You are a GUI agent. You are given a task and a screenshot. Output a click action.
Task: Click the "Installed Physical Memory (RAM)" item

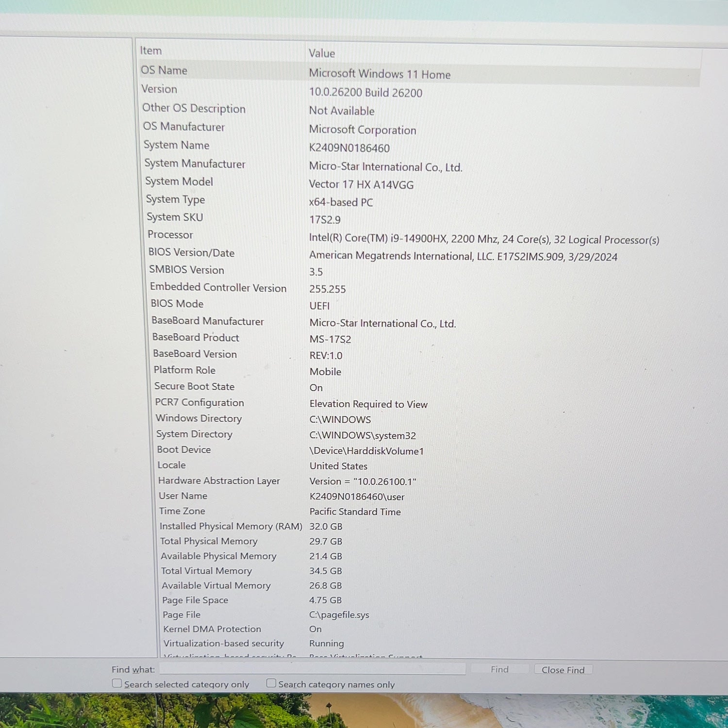point(231,526)
